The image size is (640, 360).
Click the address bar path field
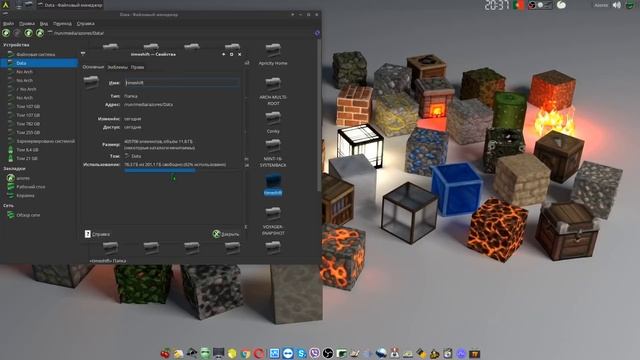pos(180,33)
